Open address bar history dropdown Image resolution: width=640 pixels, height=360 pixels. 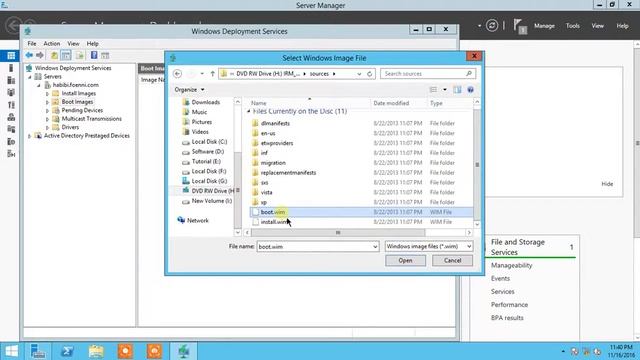click(359, 74)
